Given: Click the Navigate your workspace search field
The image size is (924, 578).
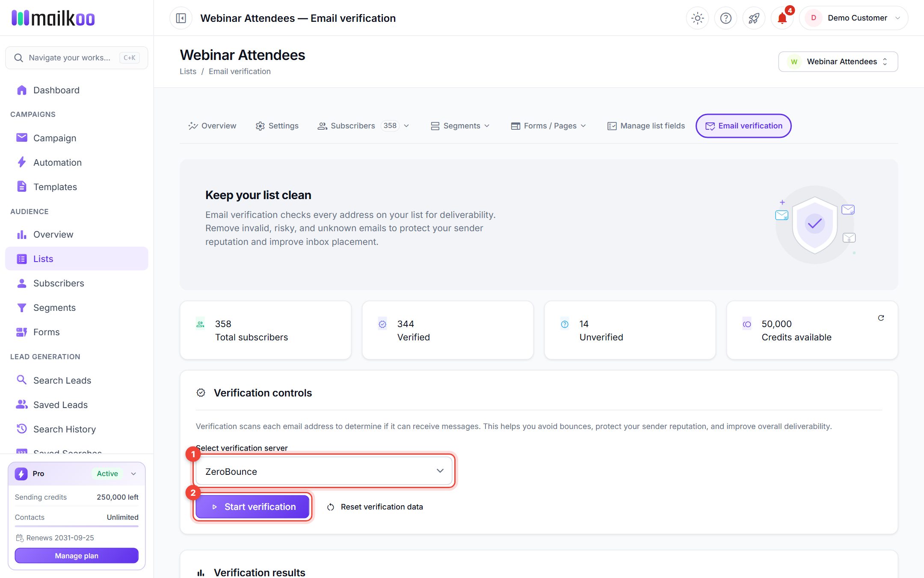Looking at the screenshot, I should tap(77, 58).
